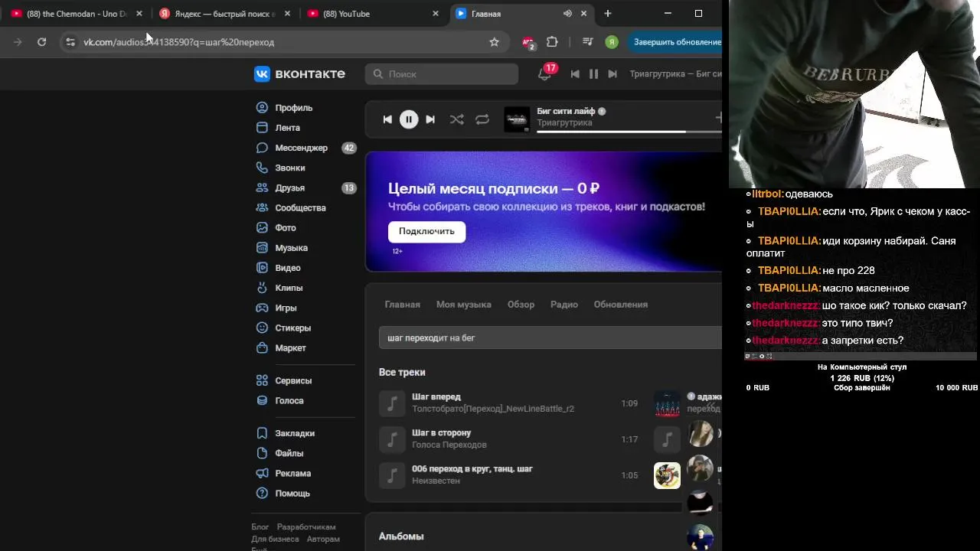Viewport: 980px width, 551px height.
Task: Open Сообщества in sidebar
Action: coord(291,207)
